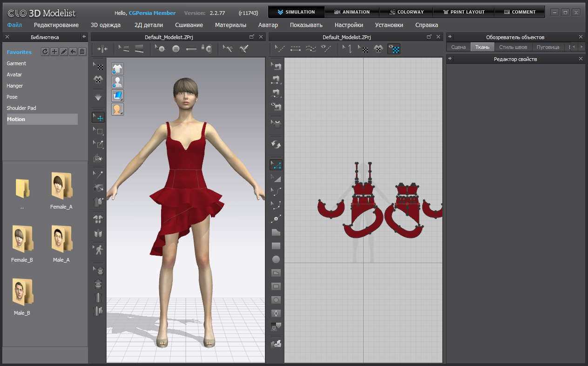Image resolution: width=588 pixels, height=366 pixels.
Task: Click the PRINT LAYOUT button
Action: [x=464, y=12]
